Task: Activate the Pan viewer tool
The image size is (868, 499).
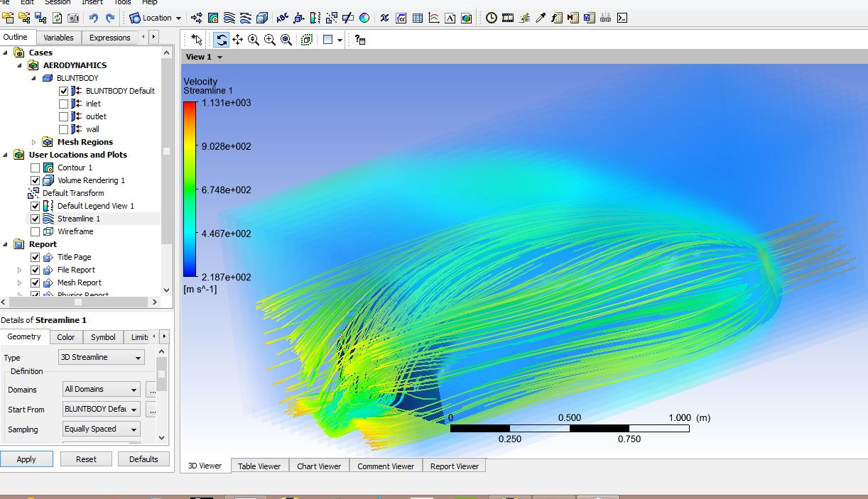Action: tap(237, 40)
